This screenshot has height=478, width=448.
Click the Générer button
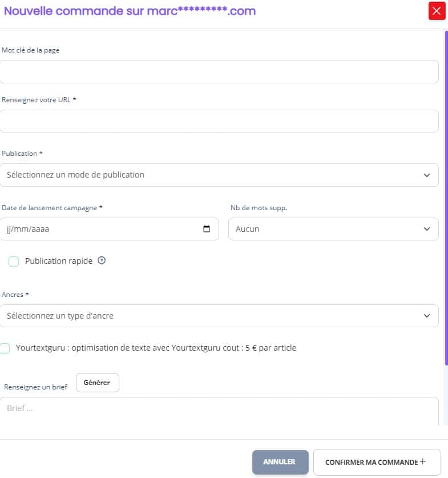tap(98, 383)
